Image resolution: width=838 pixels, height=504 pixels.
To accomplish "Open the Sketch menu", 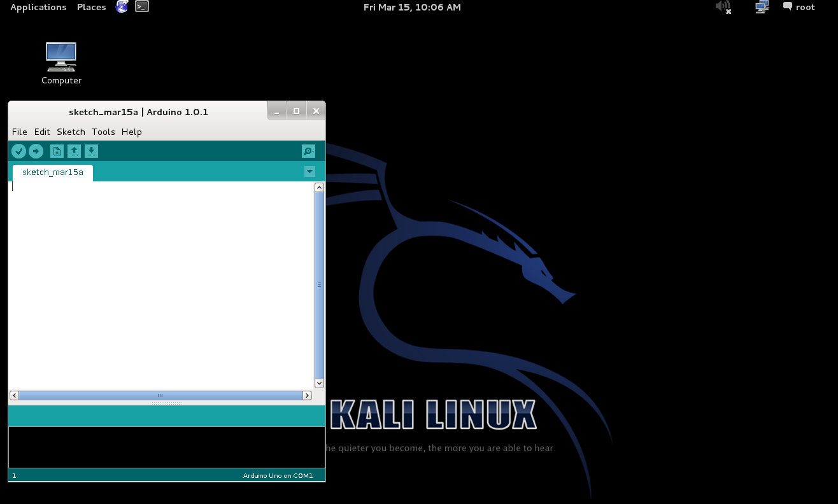I will [x=71, y=132].
